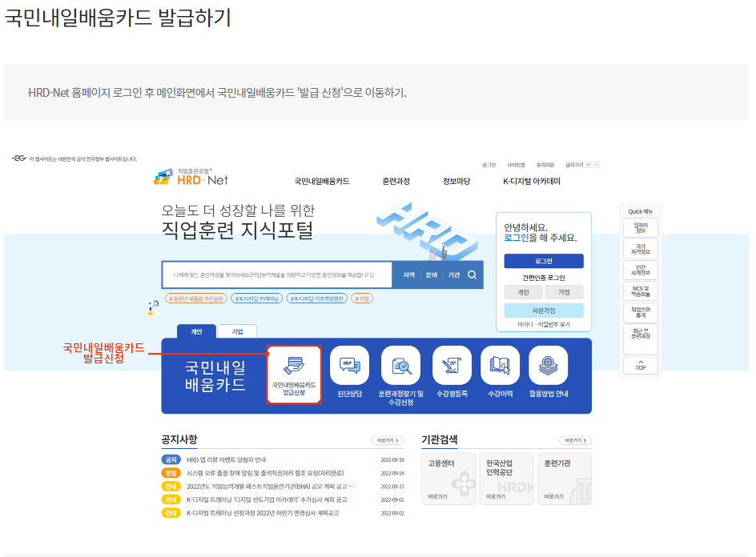Image resolution: width=756 pixels, height=557 pixels.
Task: Open the 수강평등록 icon
Action: [452, 365]
